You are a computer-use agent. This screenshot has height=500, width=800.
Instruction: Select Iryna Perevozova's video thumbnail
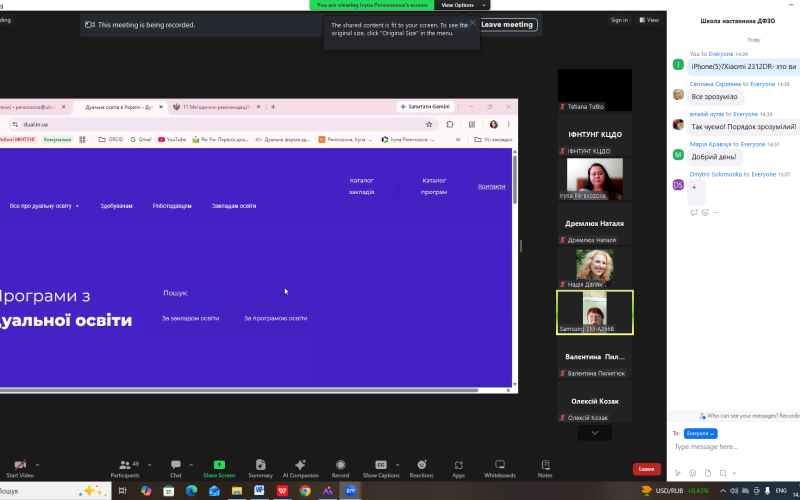pos(594,179)
